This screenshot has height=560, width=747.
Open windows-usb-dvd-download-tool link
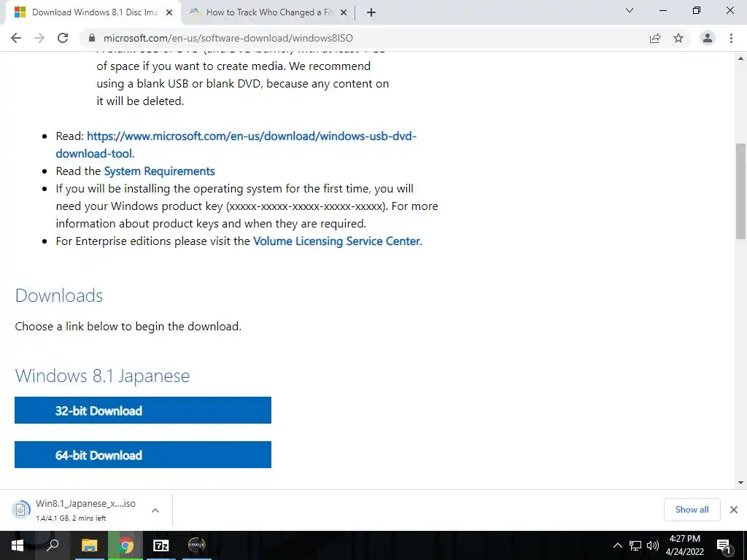[236, 145]
